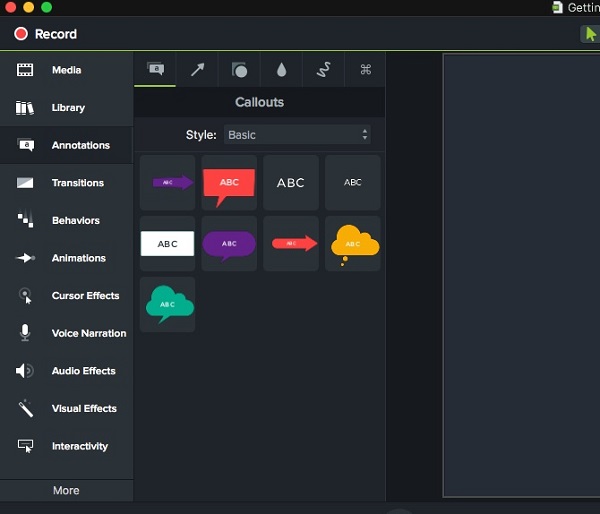Select the Transitions icon in sidebar
The width and height of the screenshot is (600, 514).
click(26, 183)
